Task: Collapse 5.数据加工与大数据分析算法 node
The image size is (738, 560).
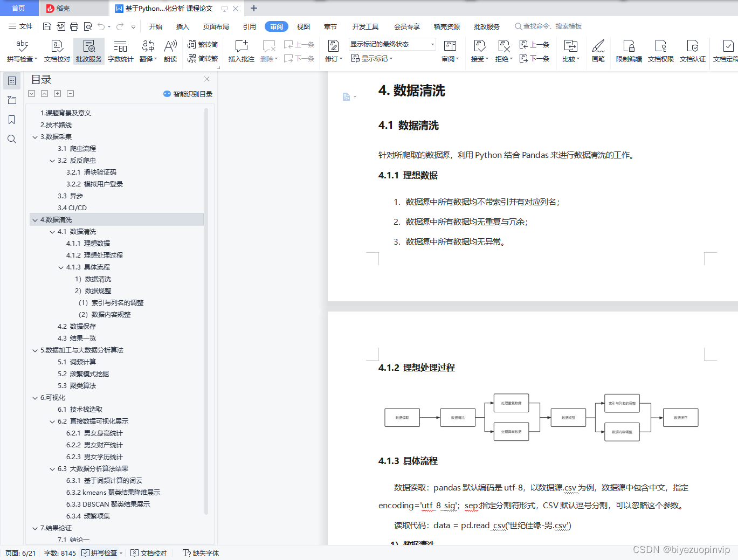Action: [35, 350]
